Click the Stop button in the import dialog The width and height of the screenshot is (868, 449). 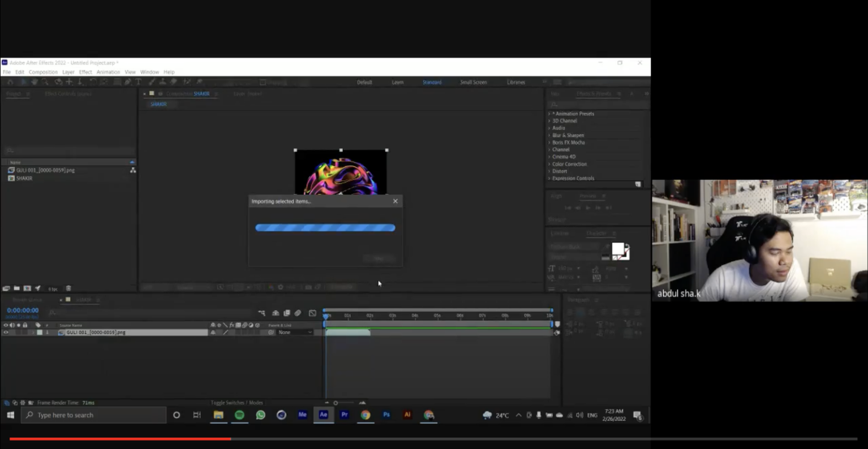tap(379, 258)
